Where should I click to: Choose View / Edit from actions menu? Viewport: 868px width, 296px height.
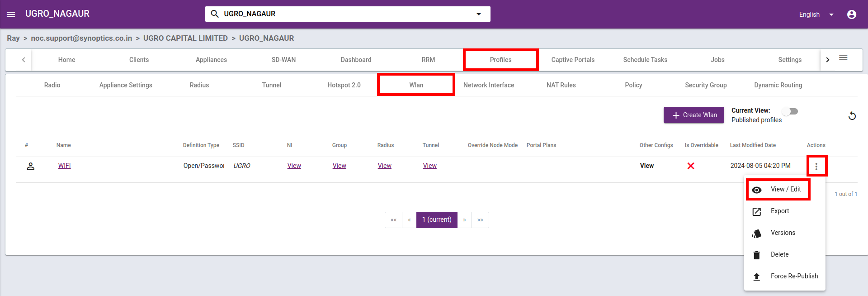click(785, 189)
